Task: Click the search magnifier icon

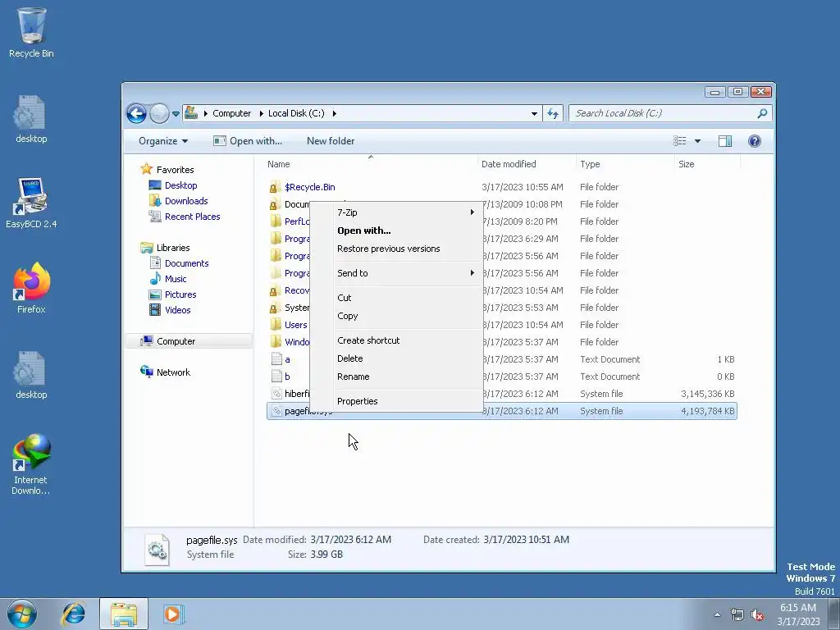Action: [x=762, y=113]
